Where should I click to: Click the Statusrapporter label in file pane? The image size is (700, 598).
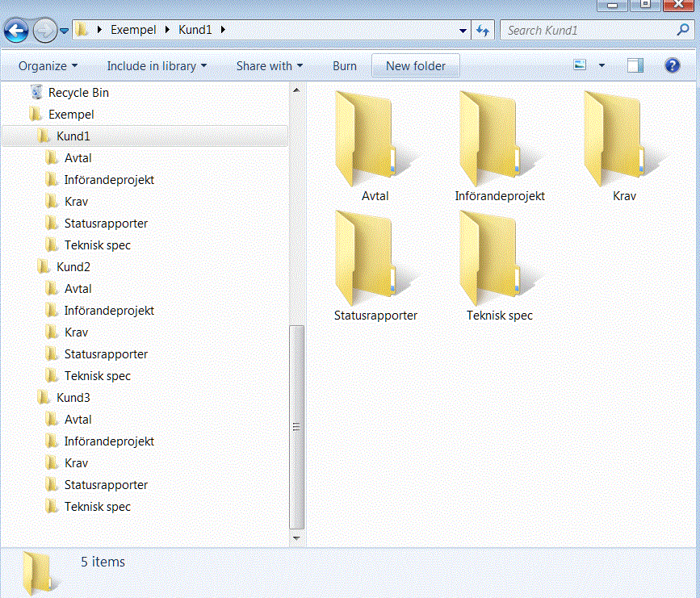(375, 316)
